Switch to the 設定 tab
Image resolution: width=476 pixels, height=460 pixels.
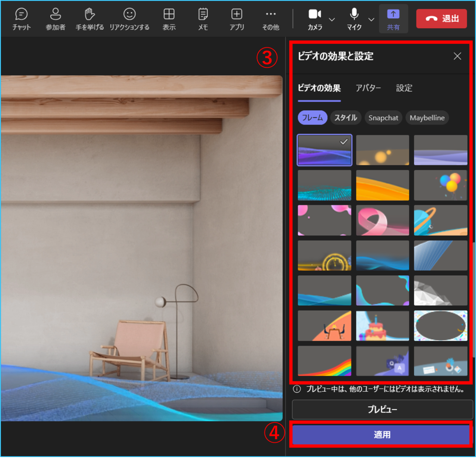(x=404, y=88)
